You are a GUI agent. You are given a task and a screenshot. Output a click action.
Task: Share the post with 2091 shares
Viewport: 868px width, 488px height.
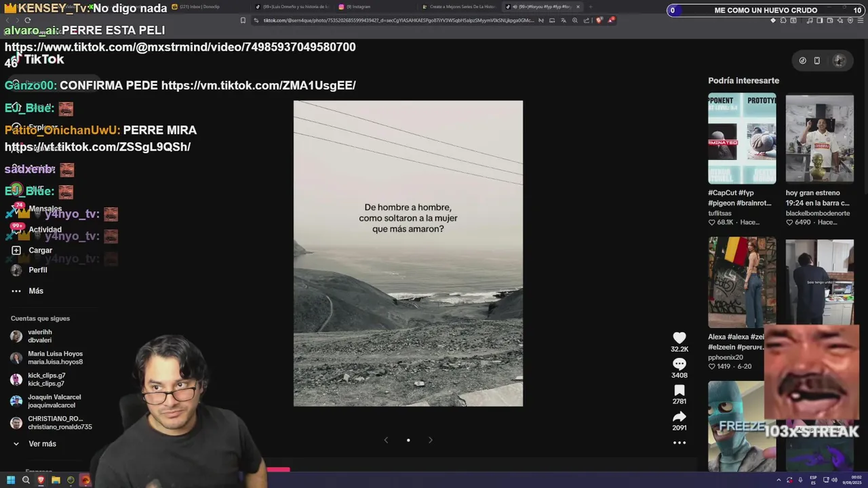pyautogui.click(x=679, y=417)
